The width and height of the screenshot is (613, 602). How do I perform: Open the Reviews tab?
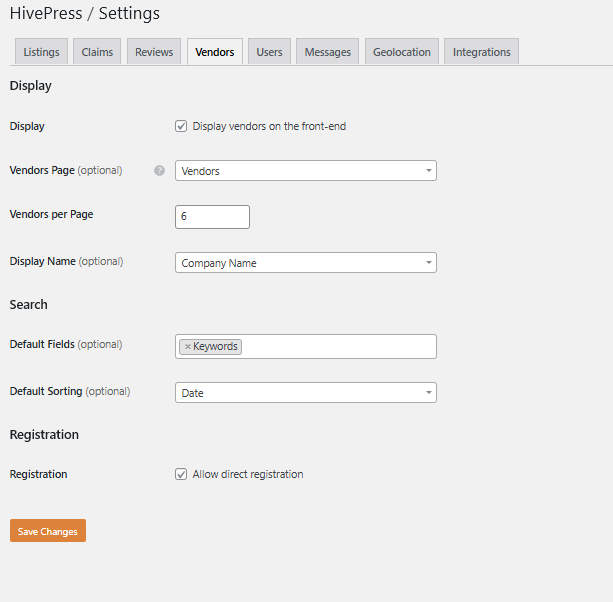(154, 52)
